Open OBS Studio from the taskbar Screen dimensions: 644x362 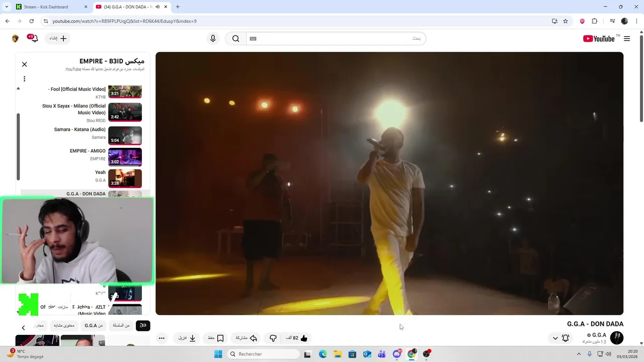[427, 354]
